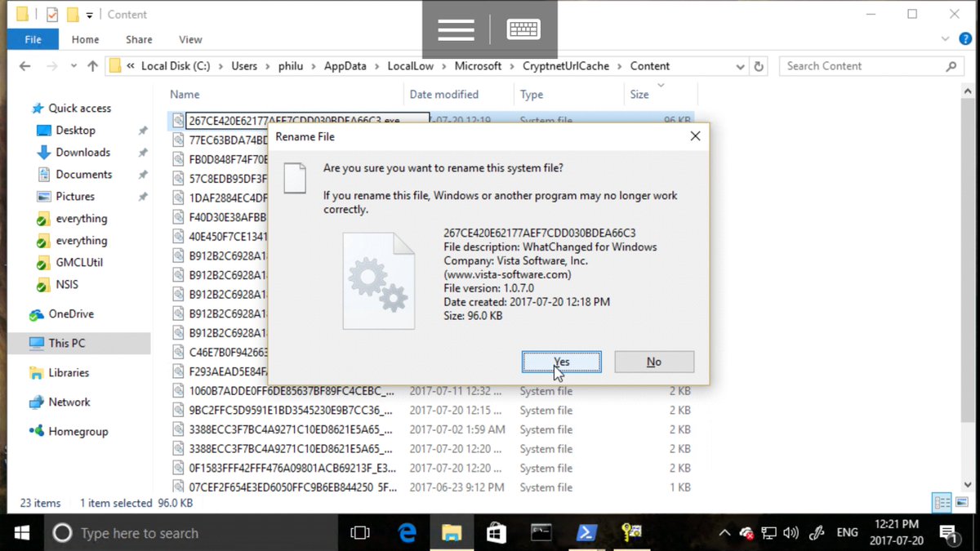The height and width of the screenshot is (551, 980).
Task: Open Quick Access Toolbar customize dropdown
Action: 89,15
